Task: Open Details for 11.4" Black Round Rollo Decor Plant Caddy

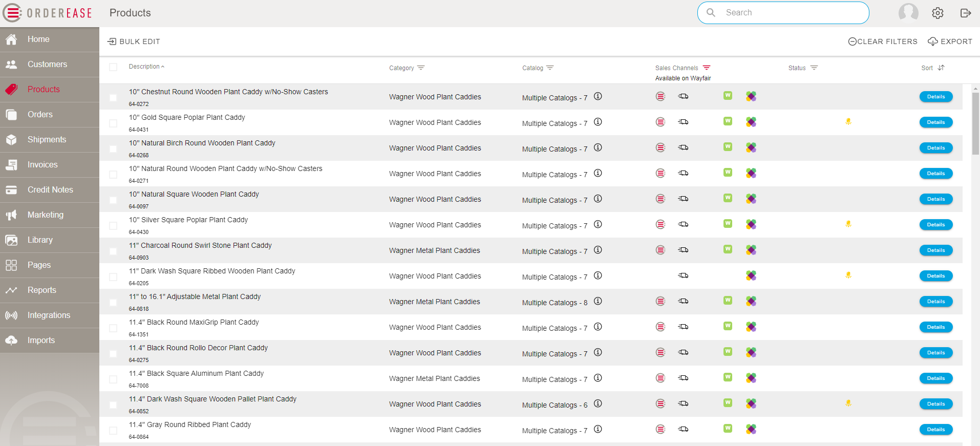Action: [x=936, y=353]
